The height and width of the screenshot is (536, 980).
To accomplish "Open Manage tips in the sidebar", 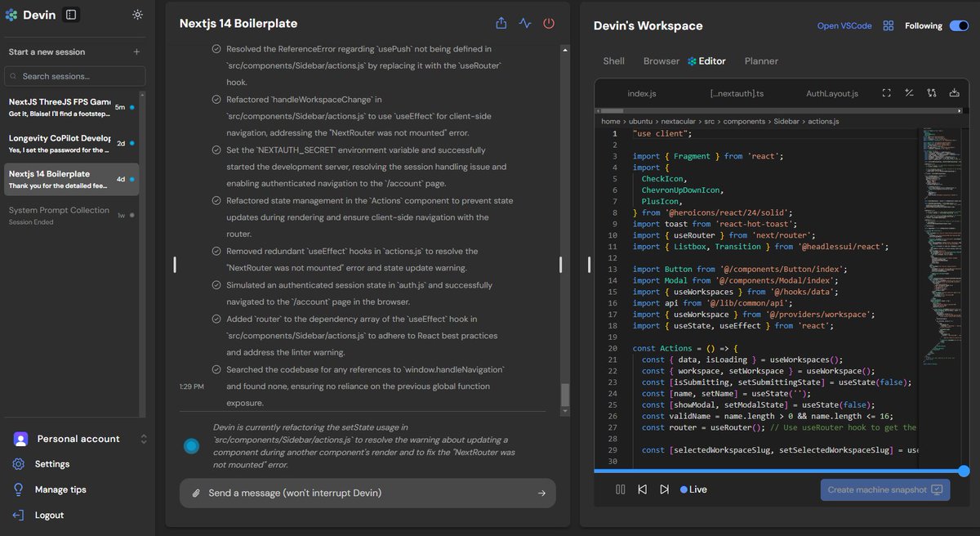I will [60, 489].
